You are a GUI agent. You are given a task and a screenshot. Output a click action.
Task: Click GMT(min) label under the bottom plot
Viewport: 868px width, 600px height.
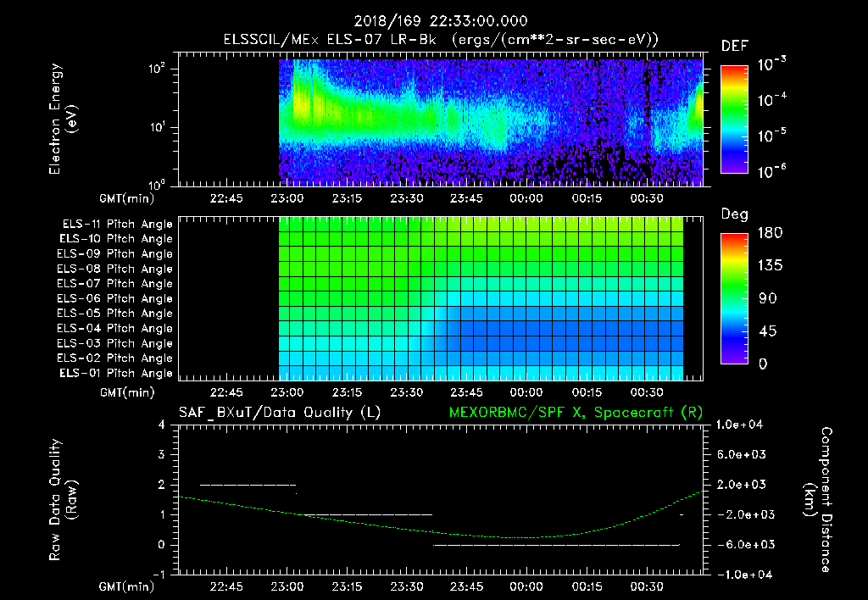click(127, 586)
